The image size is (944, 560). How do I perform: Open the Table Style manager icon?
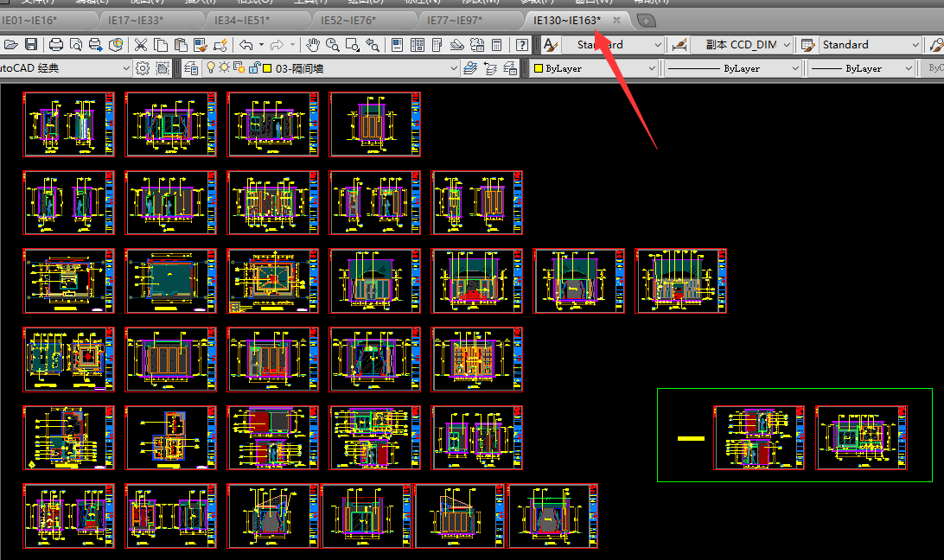pos(808,45)
